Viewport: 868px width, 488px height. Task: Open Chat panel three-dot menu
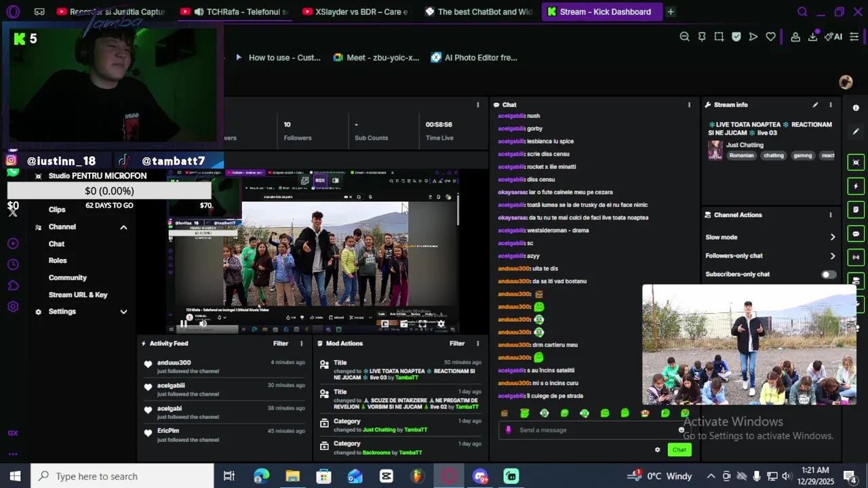click(x=689, y=105)
